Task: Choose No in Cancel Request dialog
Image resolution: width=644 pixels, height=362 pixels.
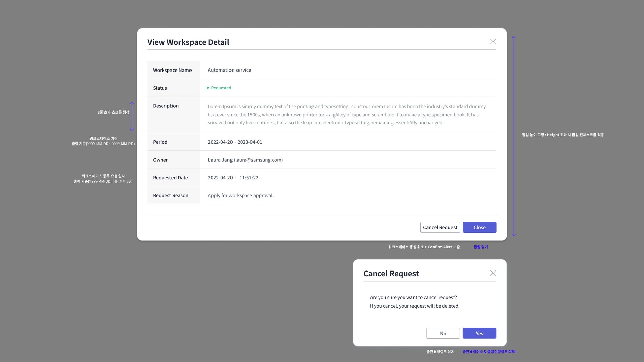Action: tap(443, 333)
